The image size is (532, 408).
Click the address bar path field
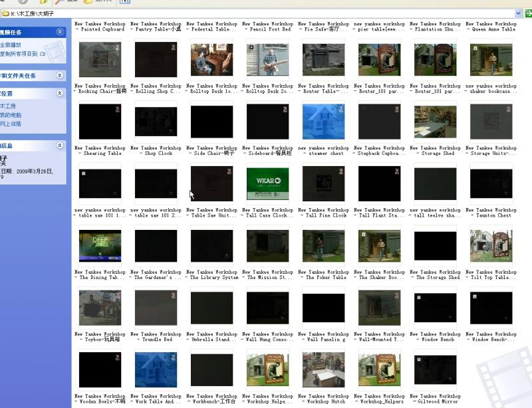[258, 13]
